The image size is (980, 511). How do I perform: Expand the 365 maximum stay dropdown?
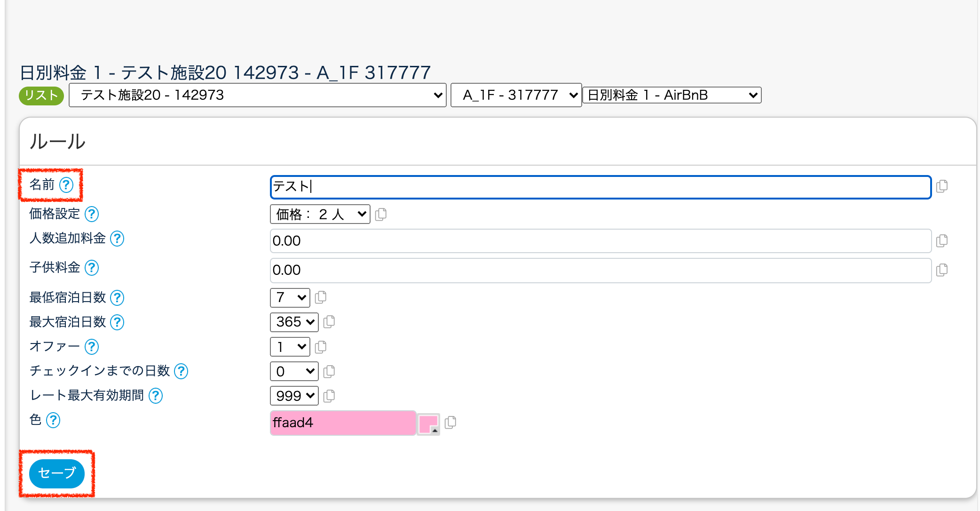pos(294,322)
